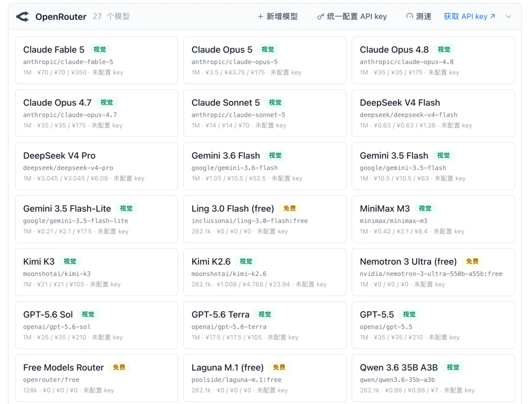
Task: Click the 新增模型 button
Action: [x=277, y=17]
